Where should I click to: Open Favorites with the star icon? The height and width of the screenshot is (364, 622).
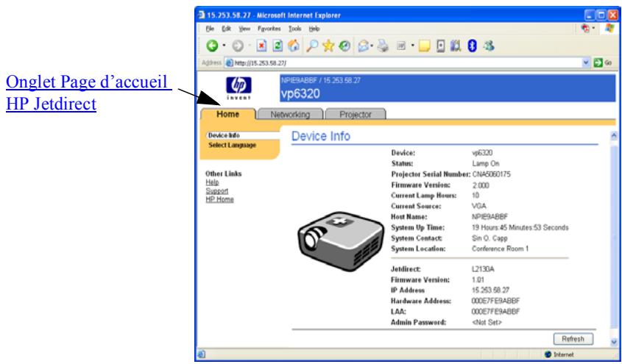click(x=328, y=46)
